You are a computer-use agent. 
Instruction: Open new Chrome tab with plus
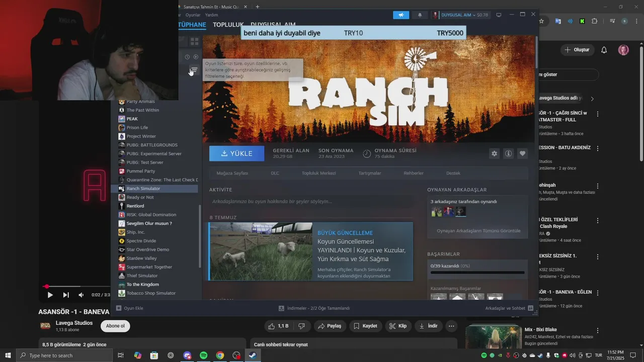click(258, 7)
